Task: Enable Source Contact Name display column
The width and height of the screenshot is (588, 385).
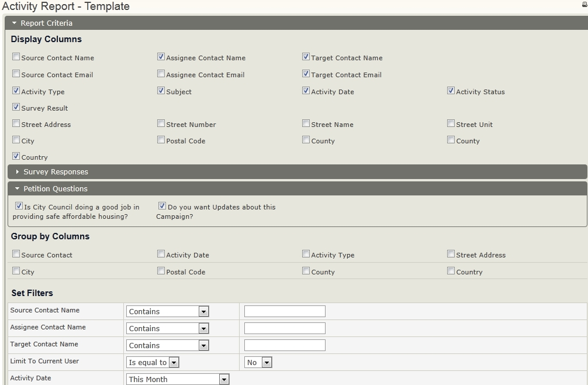Action: 16,57
